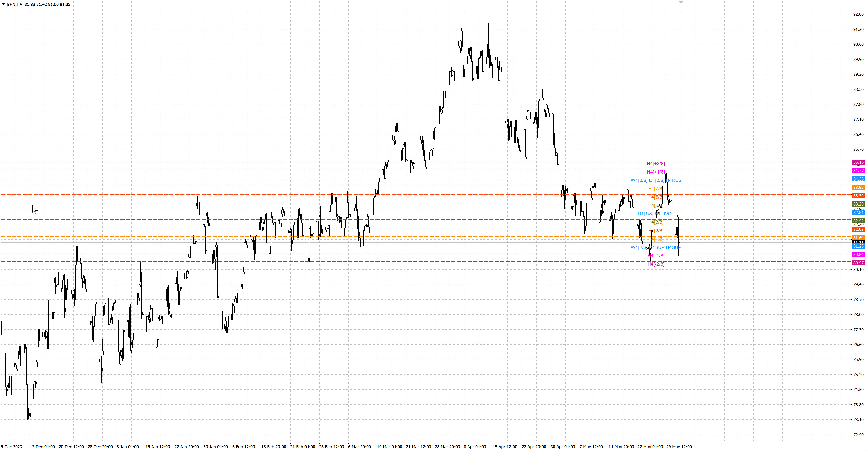Screen dimensions: 868x451
Task: Select the H4[-2/8] level label
Action: (x=656, y=264)
